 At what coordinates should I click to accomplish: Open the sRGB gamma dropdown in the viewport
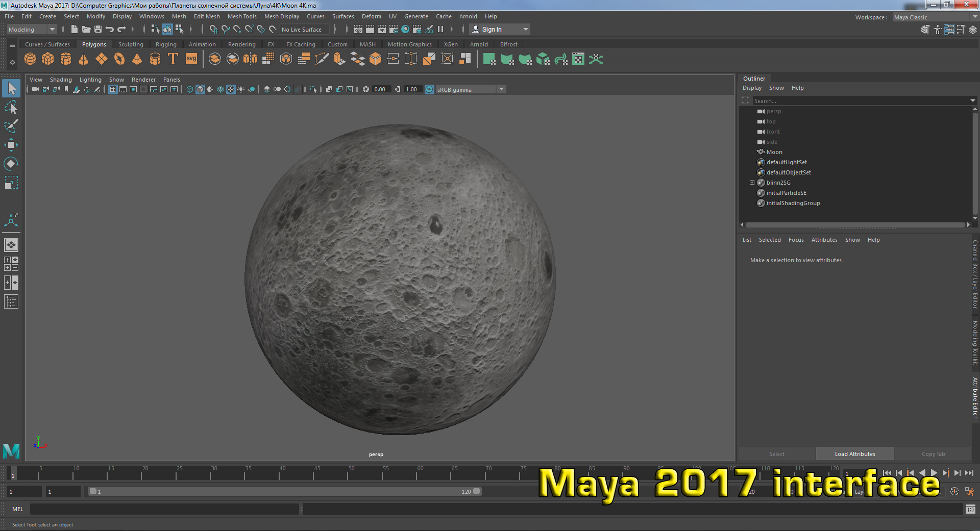tap(501, 89)
